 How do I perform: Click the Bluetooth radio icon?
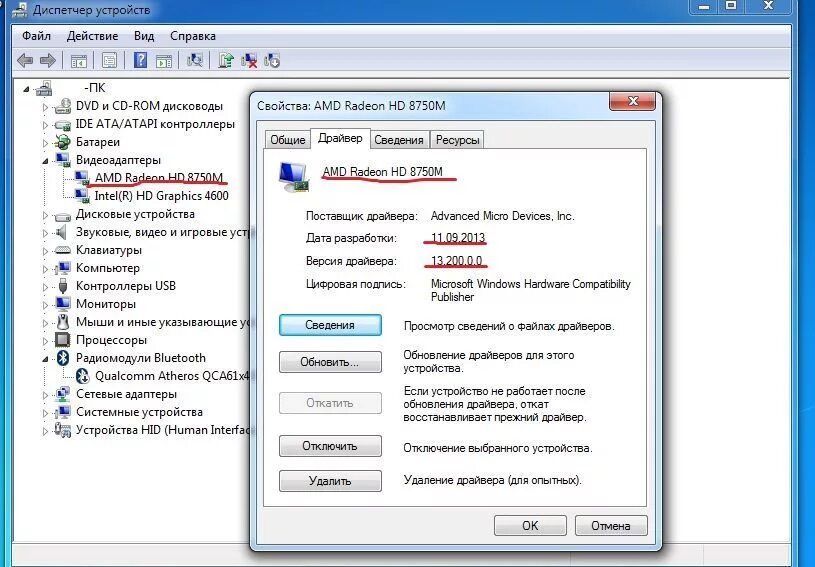click(x=63, y=358)
